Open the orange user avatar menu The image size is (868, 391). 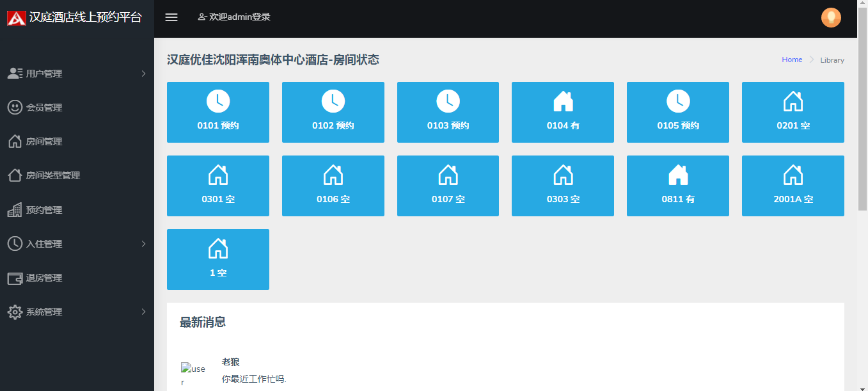(x=831, y=17)
